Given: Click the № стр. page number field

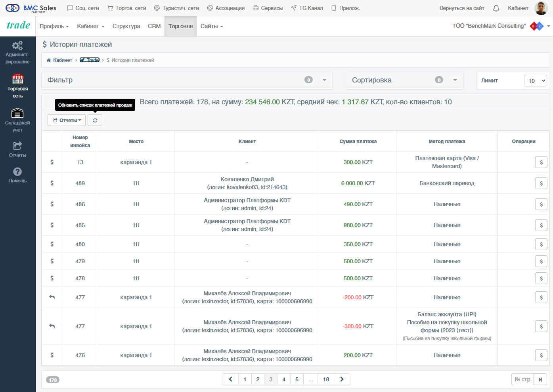Looking at the screenshot, I should click(522, 379).
